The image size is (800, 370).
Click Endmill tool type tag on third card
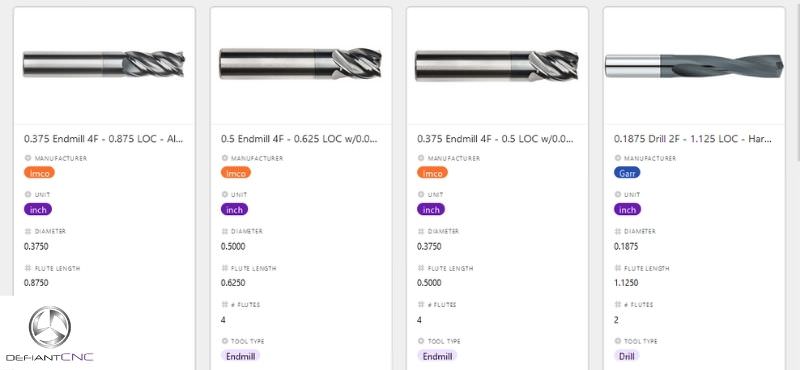coord(437,356)
